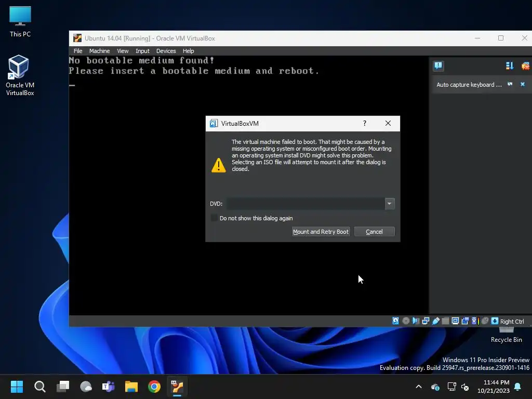Image resolution: width=532 pixels, height=399 pixels.
Task: Open the Windows Start menu
Action: coord(17,387)
